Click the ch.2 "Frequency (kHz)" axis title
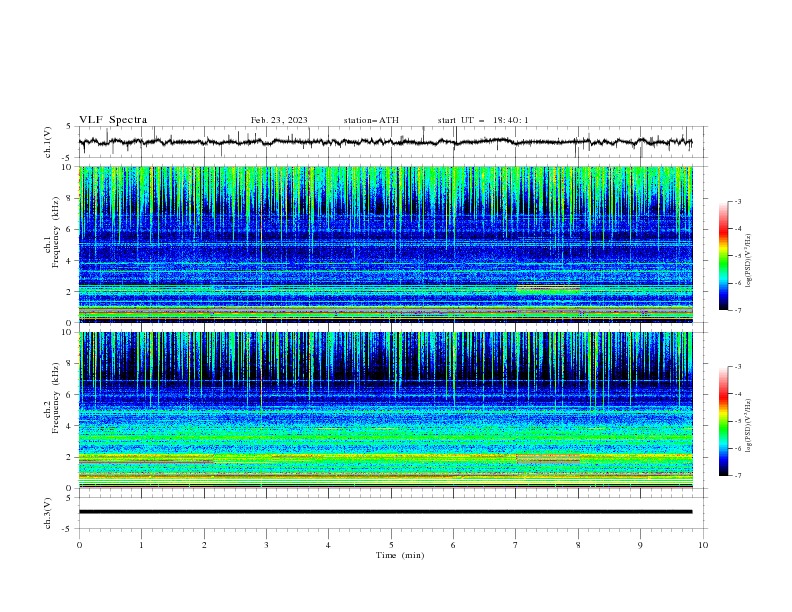This screenshot has height=612, width=792. coord(55,398)
